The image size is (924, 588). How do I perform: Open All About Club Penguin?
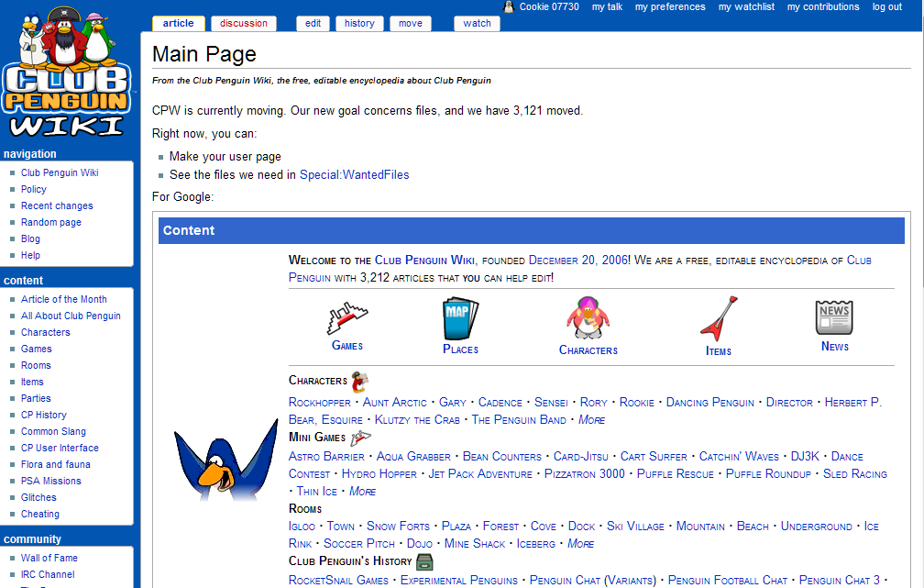point(71,316)
